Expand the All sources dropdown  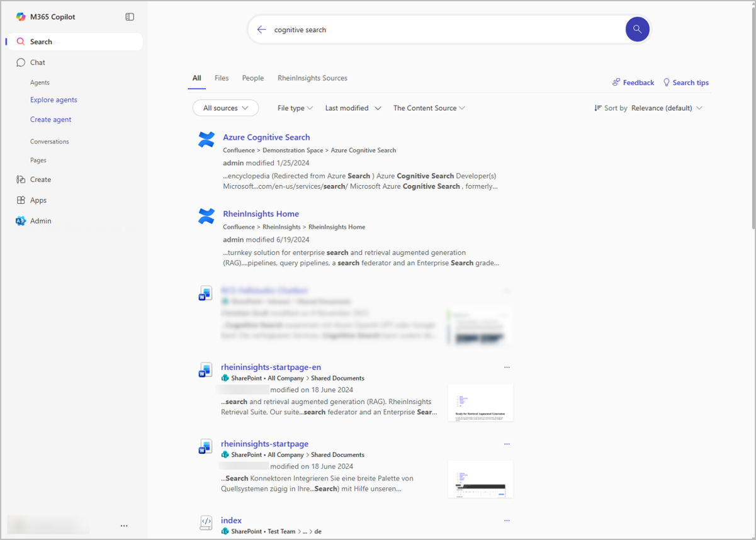[225, 108]
